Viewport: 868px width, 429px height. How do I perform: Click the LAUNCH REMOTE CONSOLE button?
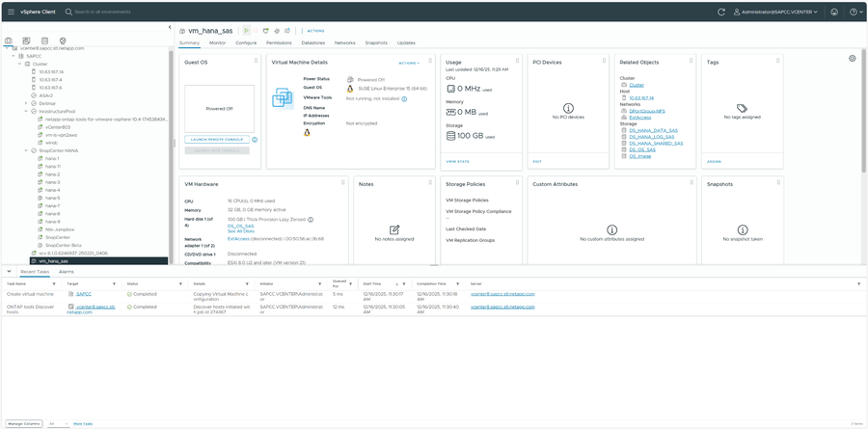point(217,140)
